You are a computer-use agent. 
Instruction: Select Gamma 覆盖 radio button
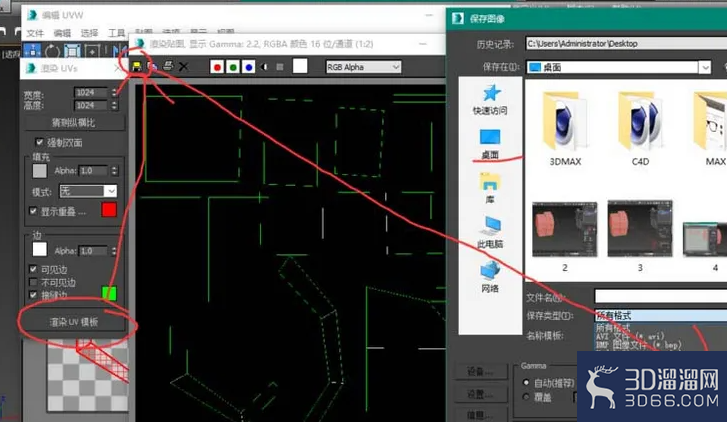pyautogui.click(x=526, y=397)
